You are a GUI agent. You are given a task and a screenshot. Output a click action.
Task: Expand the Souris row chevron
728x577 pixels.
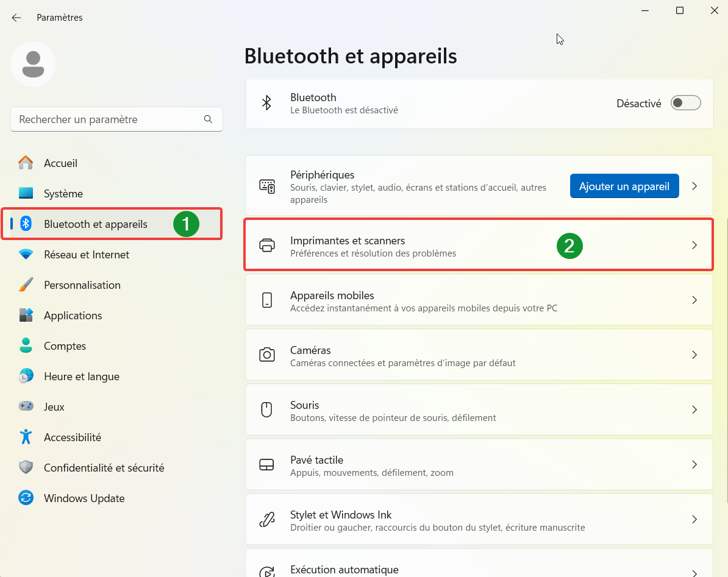(694, 409)
